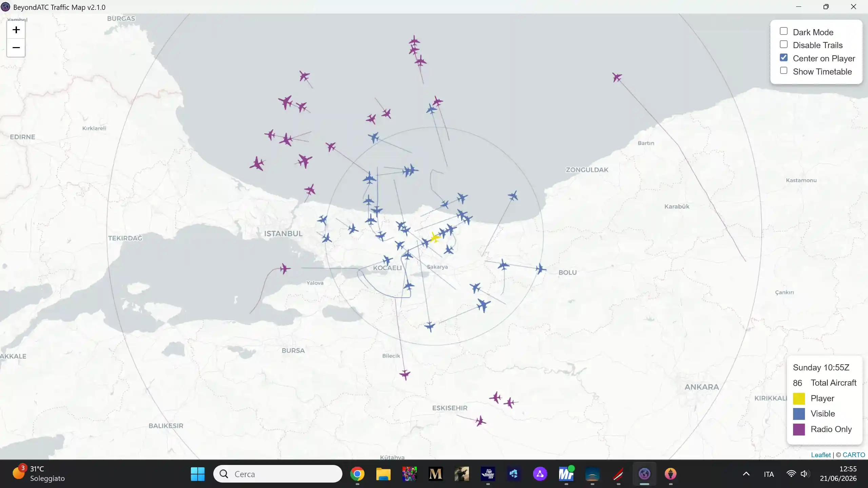The width and height of the screenshot is (868, 488).
Task: Click the ISTANBUL map label
Action: click(x=283, y=233)
